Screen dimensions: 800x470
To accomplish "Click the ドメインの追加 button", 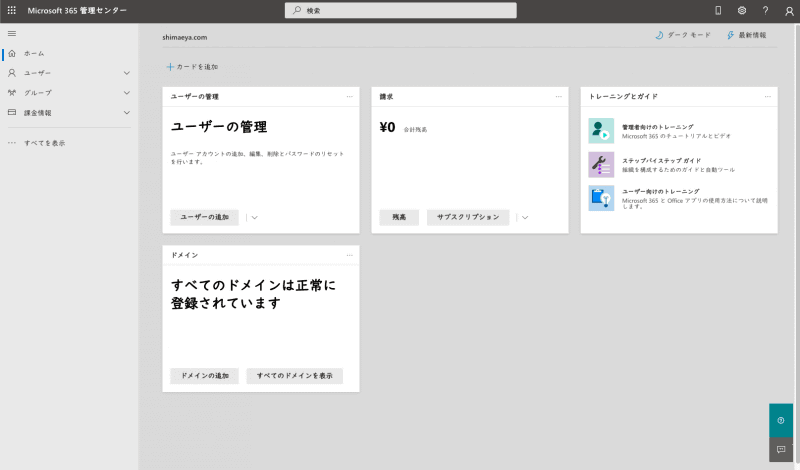I will [205, 376].
